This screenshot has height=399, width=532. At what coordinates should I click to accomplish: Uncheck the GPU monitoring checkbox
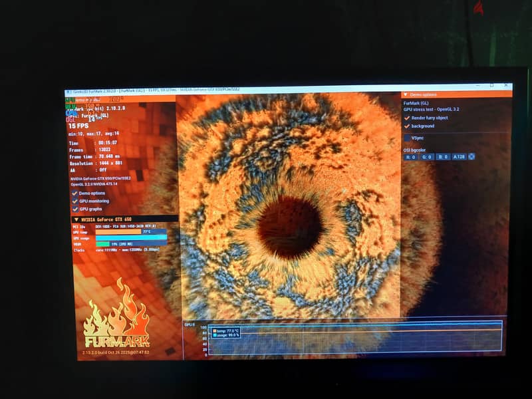tap(75, 201)
